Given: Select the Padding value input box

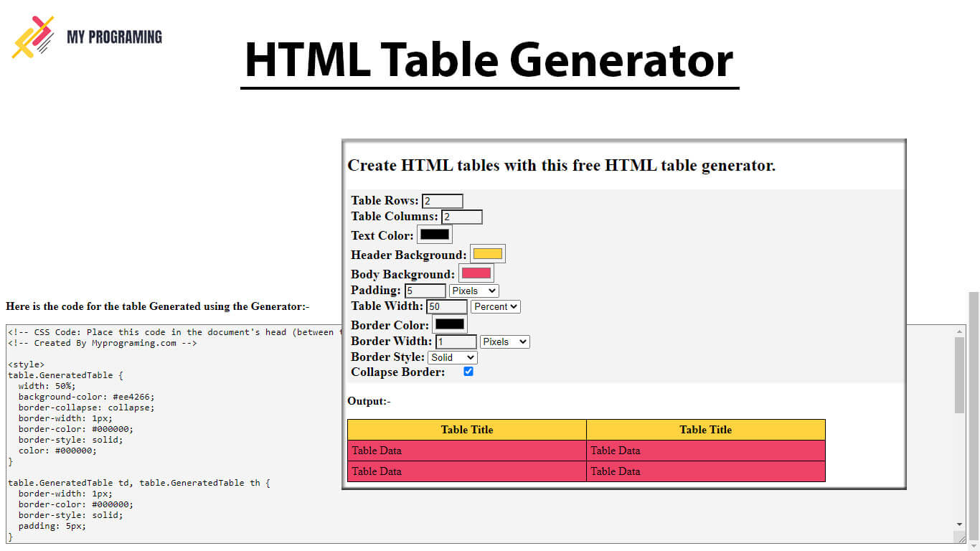Looking at the screenshot, I should click(425, 290).
